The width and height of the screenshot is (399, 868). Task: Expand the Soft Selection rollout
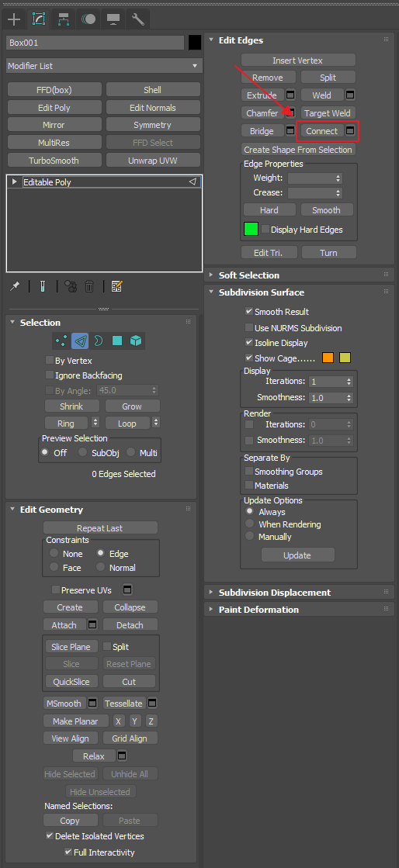(x=211, y=275)
